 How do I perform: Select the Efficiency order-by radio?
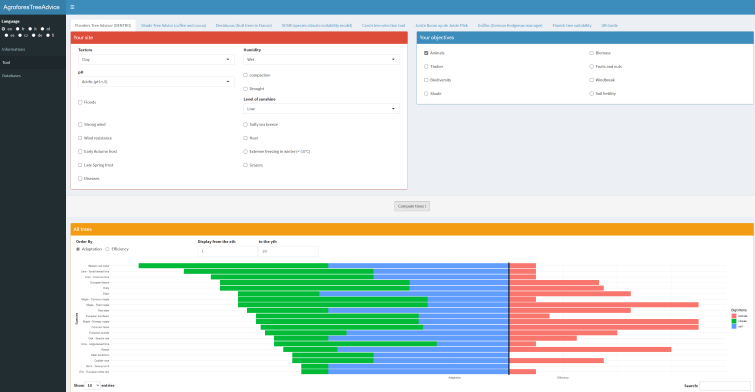(107, 249)
